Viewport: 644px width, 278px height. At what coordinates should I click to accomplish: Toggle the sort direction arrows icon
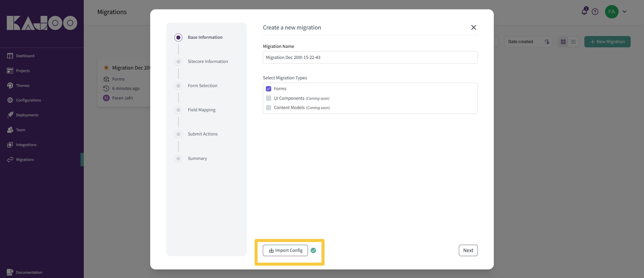tap(547, 42)
